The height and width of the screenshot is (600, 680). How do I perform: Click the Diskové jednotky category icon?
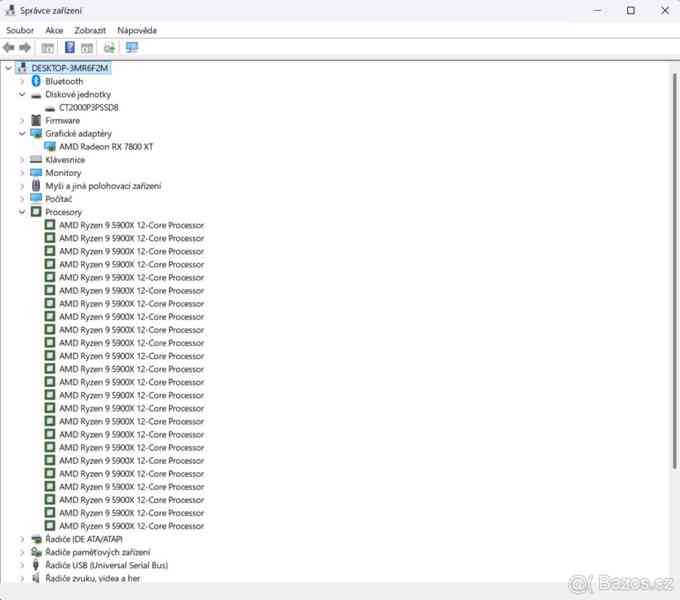click(x=36, y=95)
